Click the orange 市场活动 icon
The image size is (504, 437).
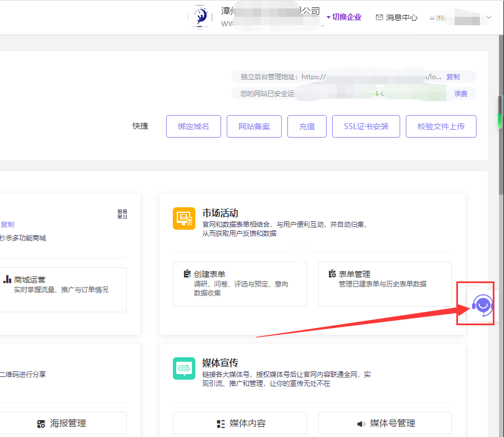pos(184,219)
